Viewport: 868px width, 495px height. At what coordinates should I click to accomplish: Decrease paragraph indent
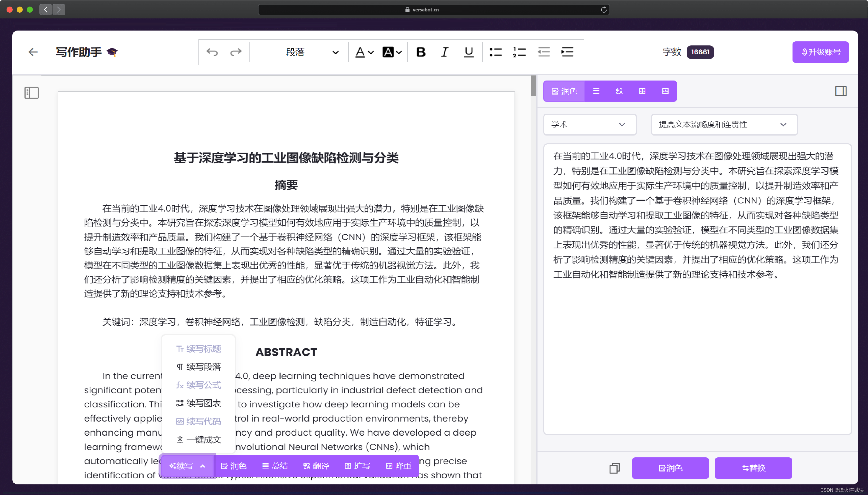pyautogui.click(x=543, y=52)
